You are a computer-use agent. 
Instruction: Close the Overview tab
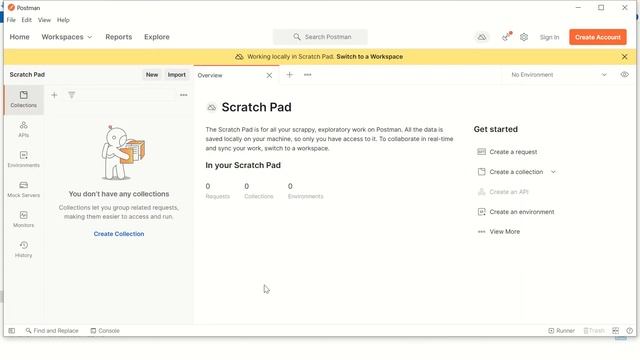(269, 75)
